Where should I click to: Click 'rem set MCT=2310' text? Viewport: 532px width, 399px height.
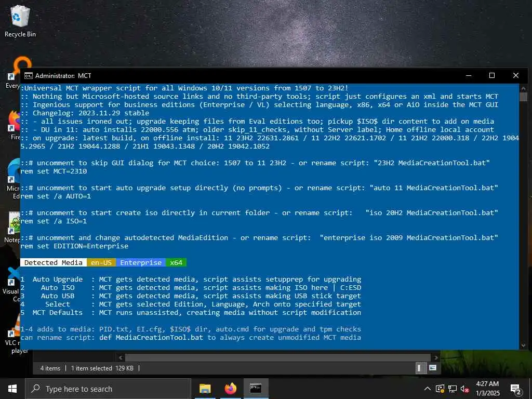click(54, 171)
